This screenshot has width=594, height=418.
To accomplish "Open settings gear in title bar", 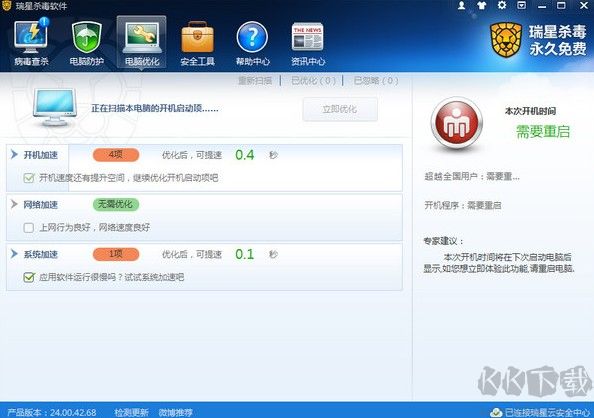I will point(502,5).
